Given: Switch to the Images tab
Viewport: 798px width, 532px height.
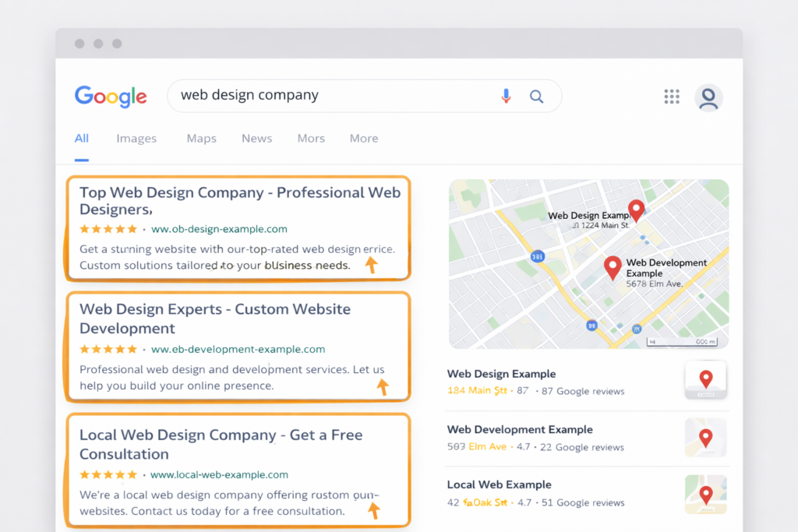Looking at the screenshot, I should coord(136,138).
